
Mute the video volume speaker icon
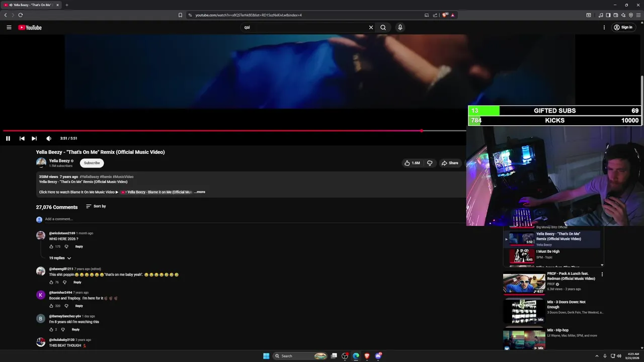[x=48, y=138]
